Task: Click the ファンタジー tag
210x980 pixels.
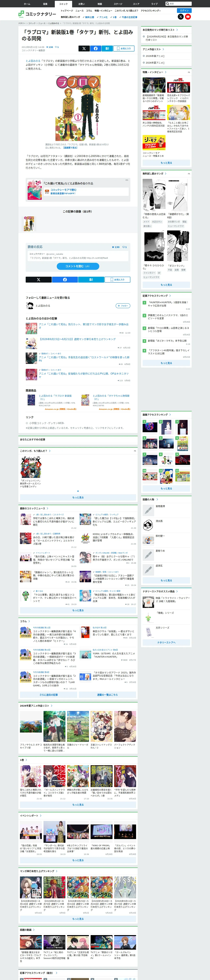Action: tap(149, 273)
